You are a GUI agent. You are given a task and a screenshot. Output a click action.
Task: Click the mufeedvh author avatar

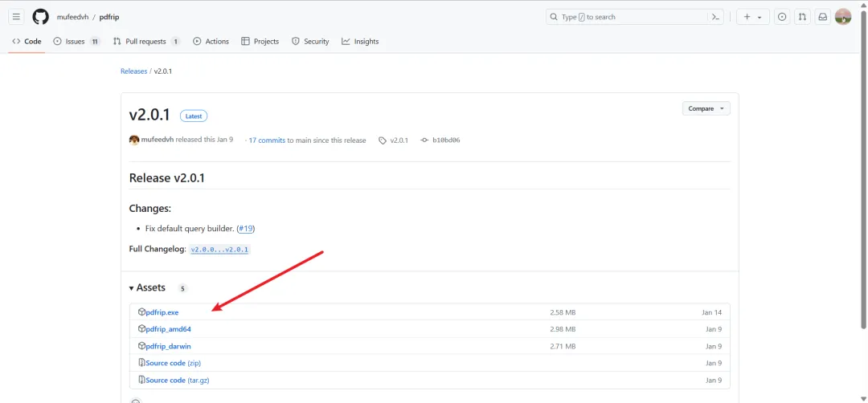134,140
